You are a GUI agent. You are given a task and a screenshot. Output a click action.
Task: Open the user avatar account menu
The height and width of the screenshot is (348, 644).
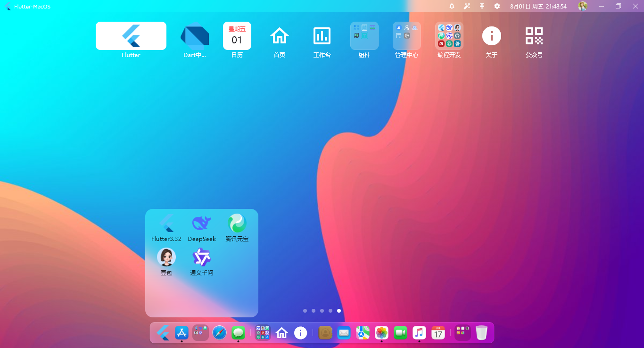[583, 6]
